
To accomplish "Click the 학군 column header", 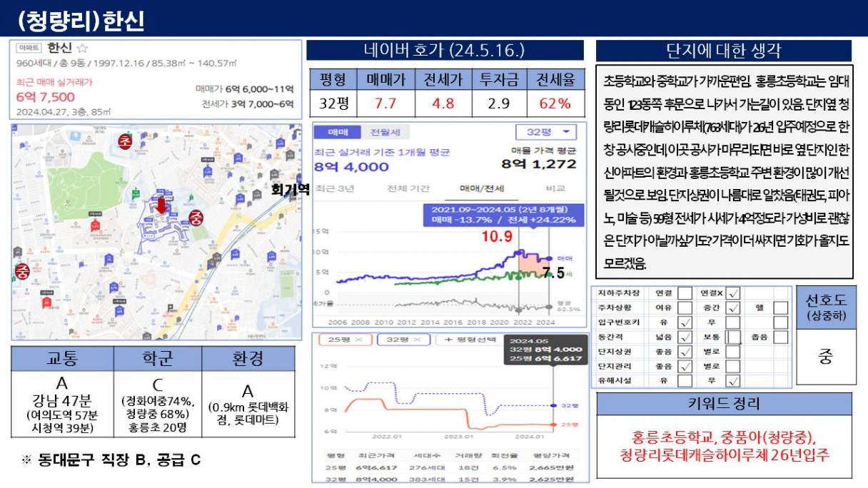I will point(157,359).
